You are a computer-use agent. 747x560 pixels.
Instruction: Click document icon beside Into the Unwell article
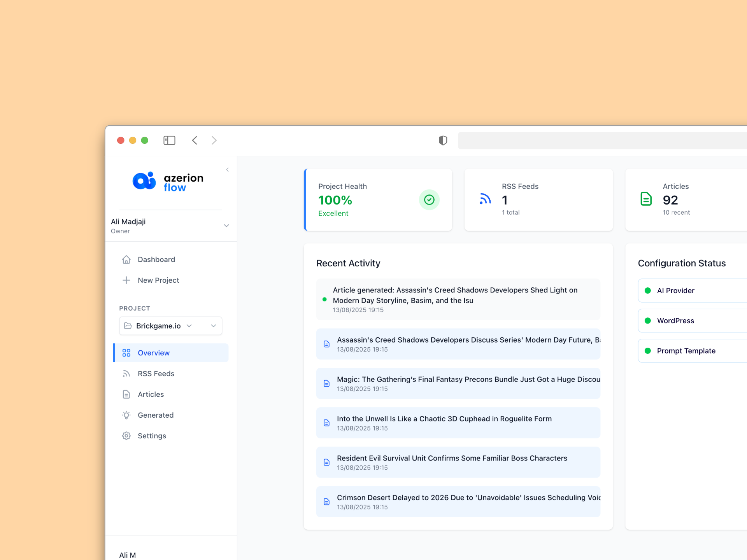click(x=327, y=423)
